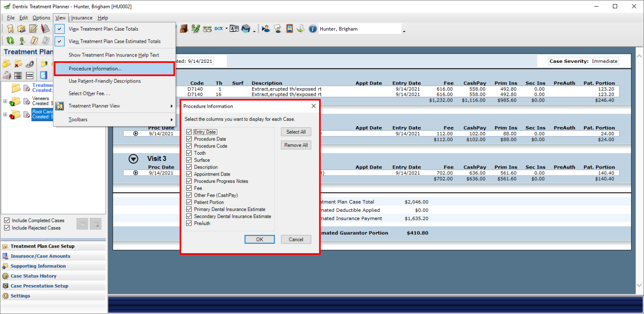The image size is (644, 314).
Task: Open the Insurance menu
Action: [x=81, y=18]
